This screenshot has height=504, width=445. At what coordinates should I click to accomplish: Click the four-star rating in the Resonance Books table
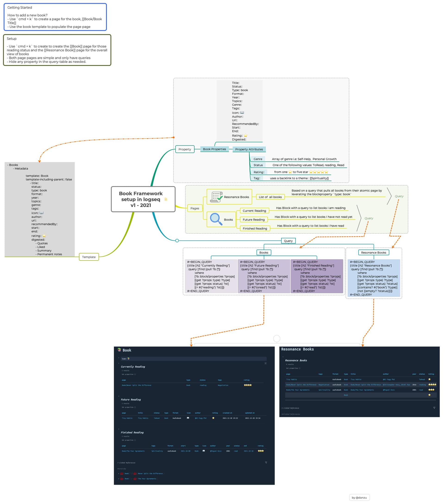coord(432,385)
